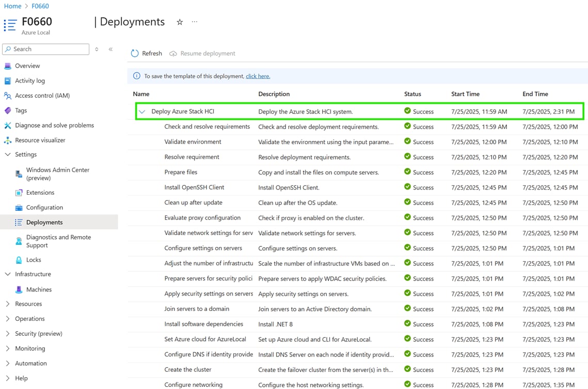The width and height of the screenshot is (588, 389).
Task: Click the F0660 resource list icon in header
Action: pos(10,25)
